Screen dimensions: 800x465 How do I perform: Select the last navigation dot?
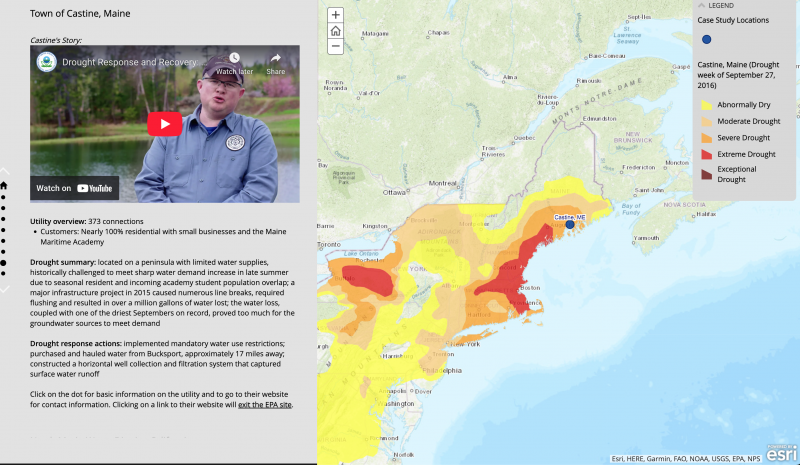(x=4, y=275)
